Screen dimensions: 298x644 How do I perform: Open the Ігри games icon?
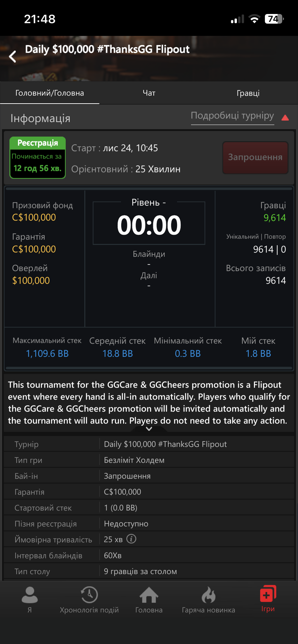tap(268, 594)
